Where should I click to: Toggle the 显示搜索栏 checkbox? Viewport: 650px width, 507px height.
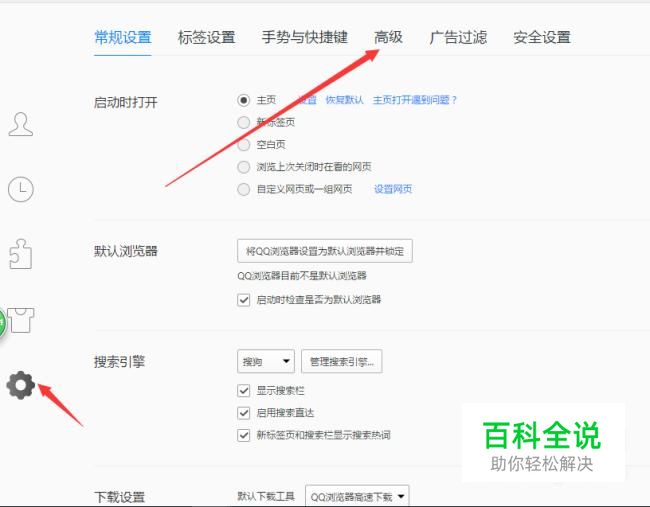(244, 391)
